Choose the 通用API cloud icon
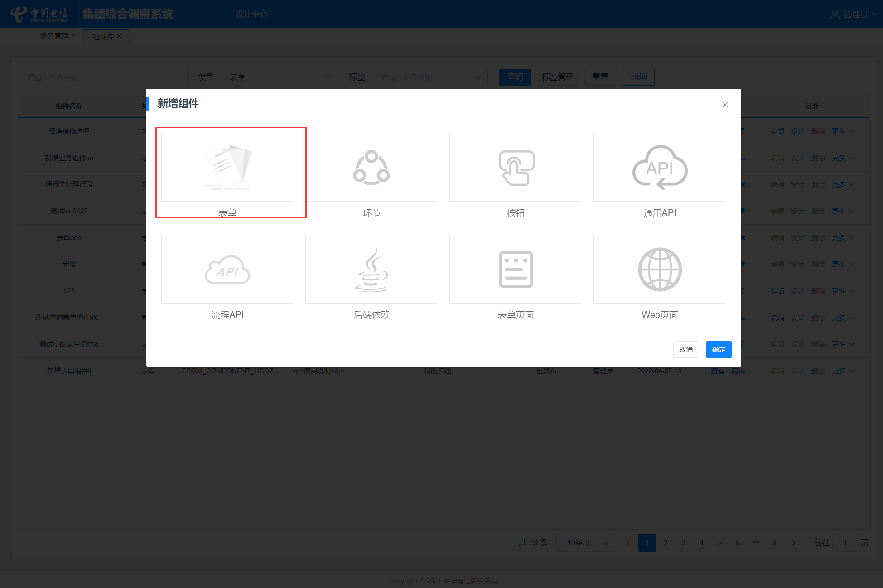The height and width of the screenshot is (588, 883). pos(660,168)
